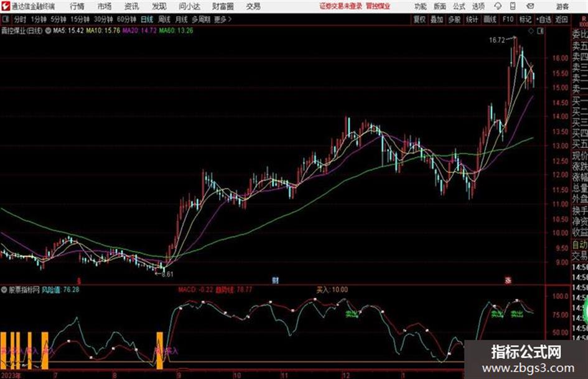Select the 多周期 tab

[x=200, y=19]
